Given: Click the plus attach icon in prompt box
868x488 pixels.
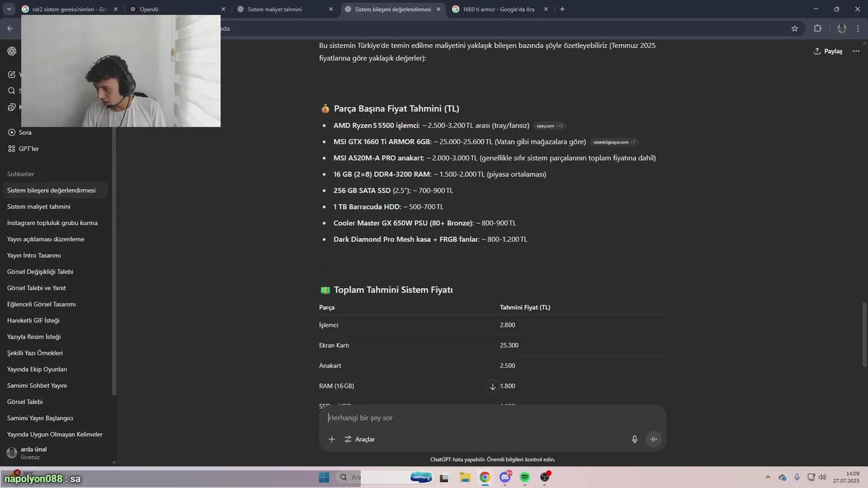Looking at the screenshot, I should (x=332, y=439).
